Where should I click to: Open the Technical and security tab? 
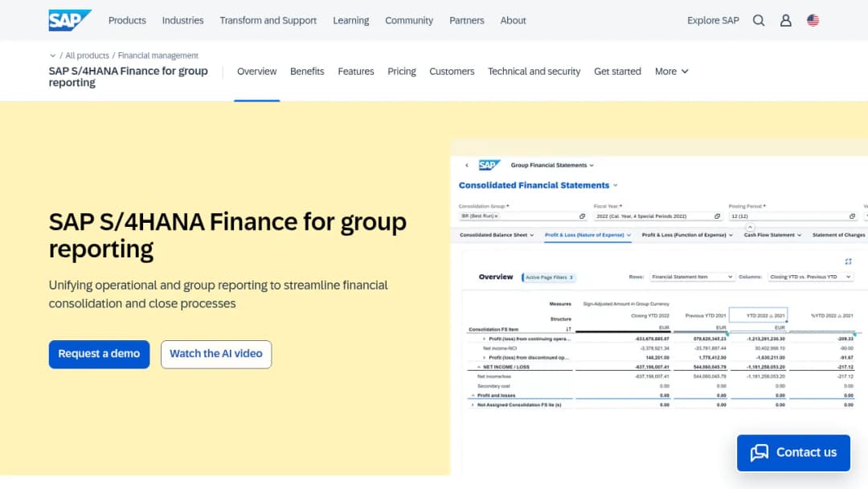534,72
